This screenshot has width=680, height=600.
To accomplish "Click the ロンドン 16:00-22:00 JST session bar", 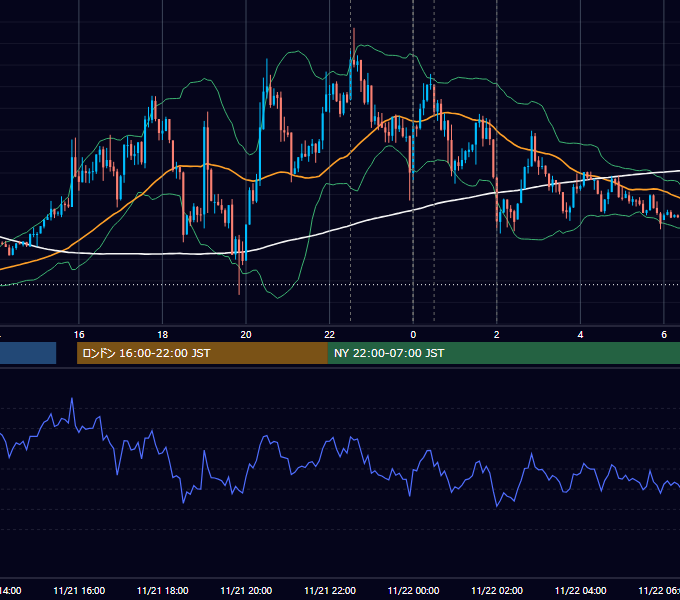I will (x=202, y=353).
